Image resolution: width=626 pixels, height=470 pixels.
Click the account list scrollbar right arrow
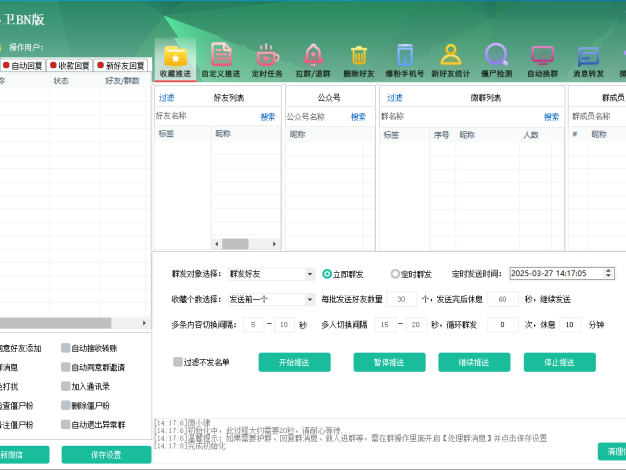tap(144, 323)
